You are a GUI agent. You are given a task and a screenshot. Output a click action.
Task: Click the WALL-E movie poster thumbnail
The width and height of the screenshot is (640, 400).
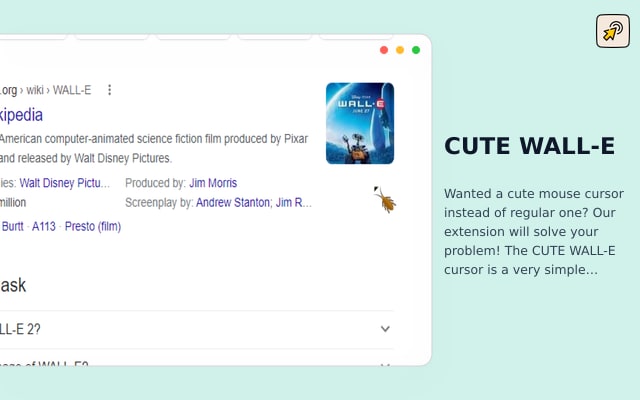[360, 123]
